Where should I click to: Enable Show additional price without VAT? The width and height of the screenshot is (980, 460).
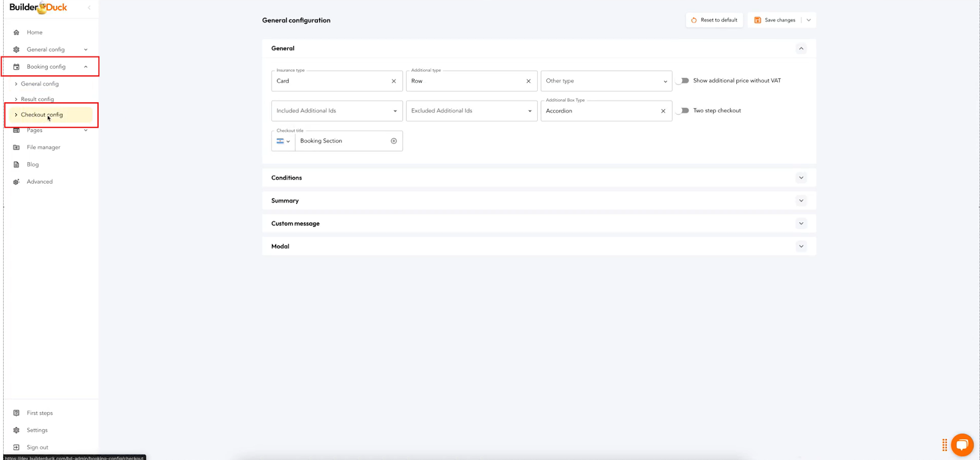point(683,81)
